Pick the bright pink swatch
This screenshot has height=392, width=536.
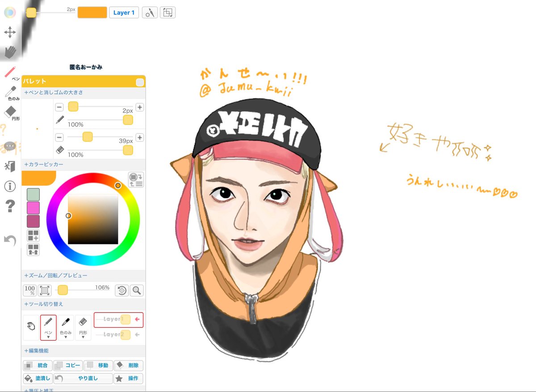(x=33, y=208)
